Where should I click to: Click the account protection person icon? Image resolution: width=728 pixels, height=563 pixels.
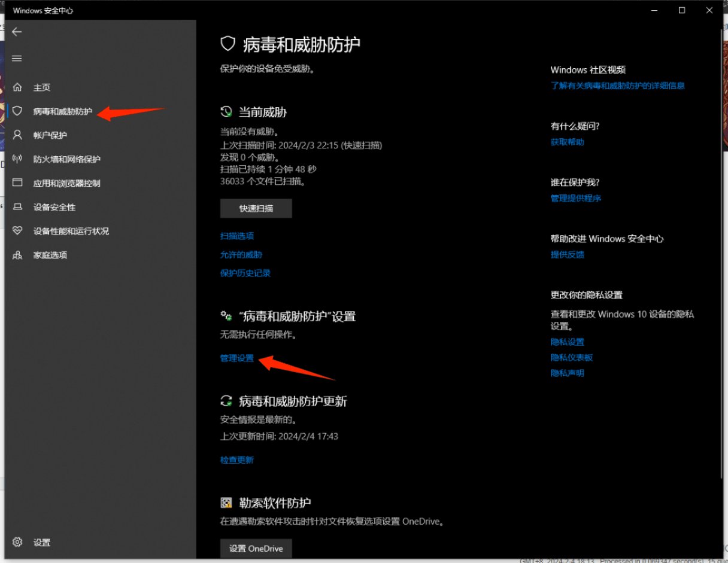click(17, 135)
